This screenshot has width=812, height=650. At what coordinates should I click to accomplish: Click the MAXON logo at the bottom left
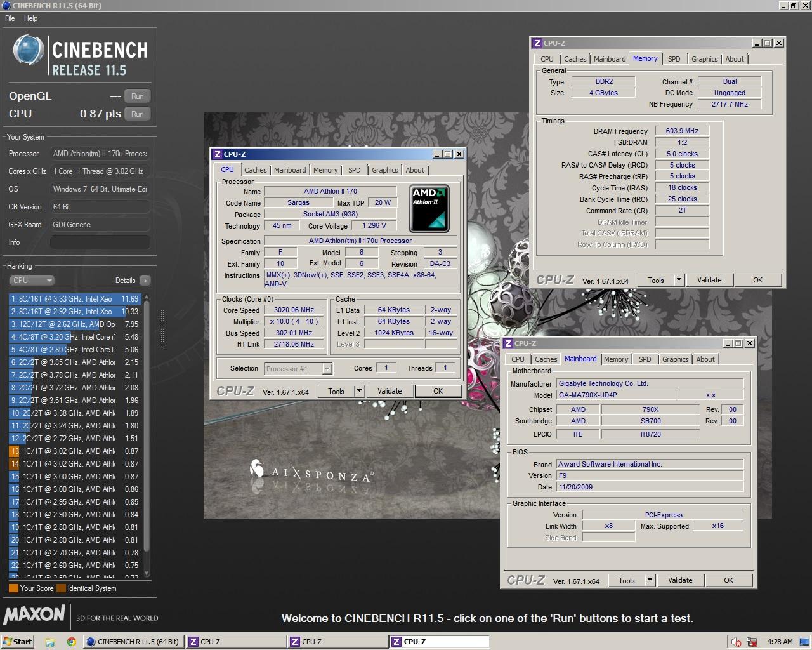[35, 614]
